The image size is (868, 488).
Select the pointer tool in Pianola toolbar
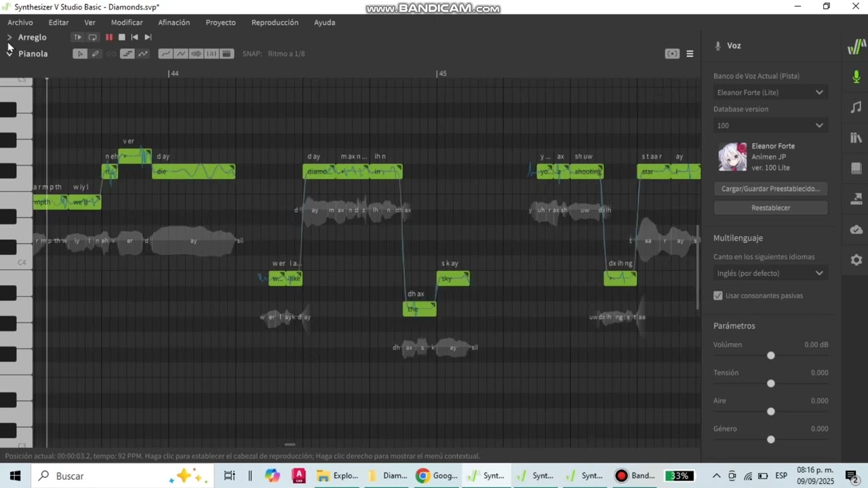click(79, 54)
